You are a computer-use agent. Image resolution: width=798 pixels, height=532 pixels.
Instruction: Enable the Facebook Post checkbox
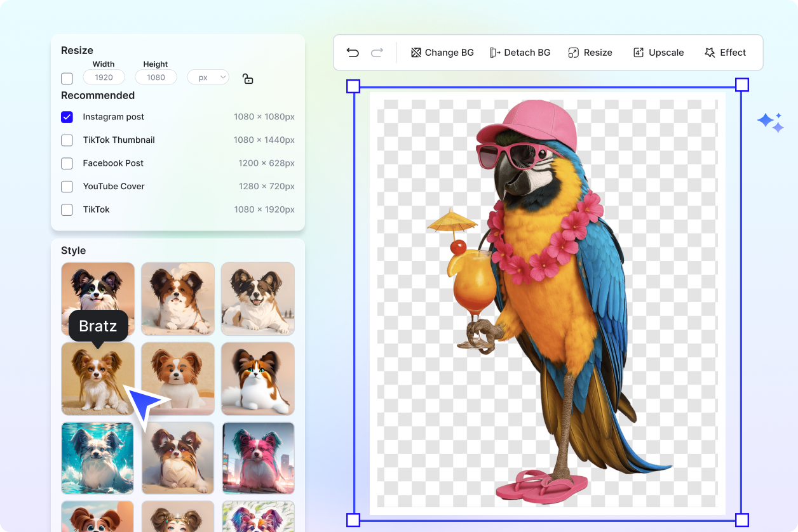pos(67,163)
